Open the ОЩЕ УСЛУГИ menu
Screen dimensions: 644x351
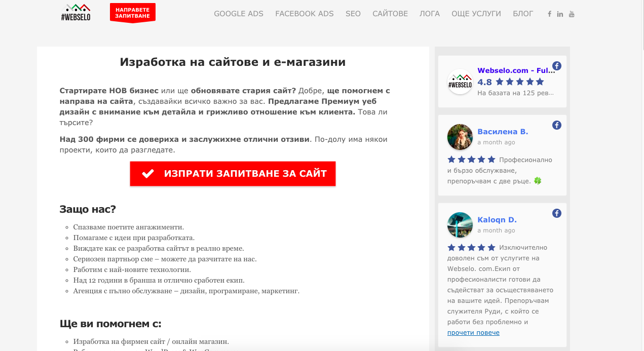[476, 14]
